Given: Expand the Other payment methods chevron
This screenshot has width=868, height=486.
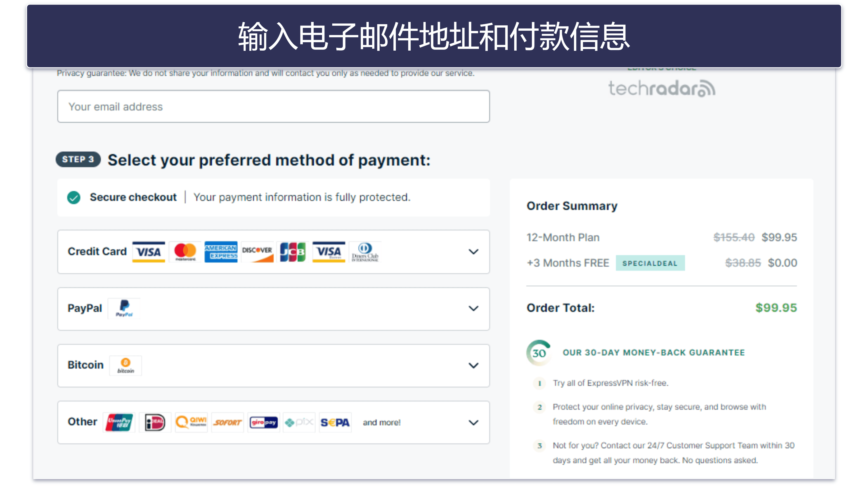Looking at the screenshot, I should pos(473,422).
